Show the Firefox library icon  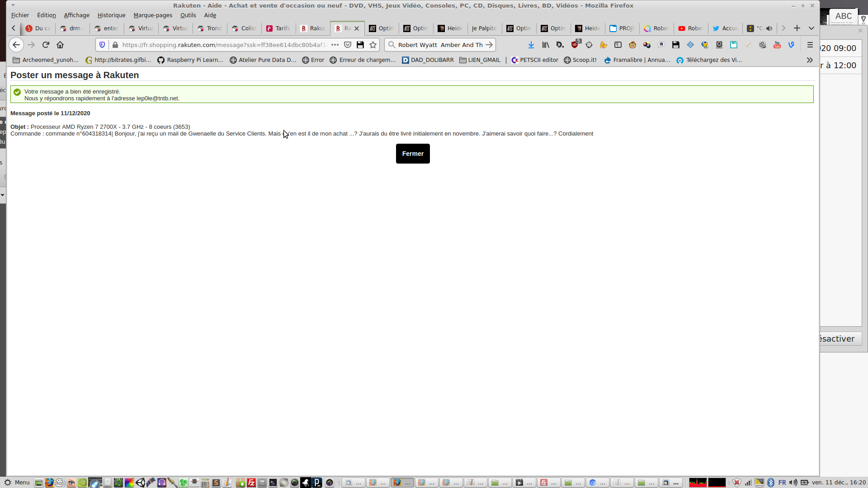546,45
